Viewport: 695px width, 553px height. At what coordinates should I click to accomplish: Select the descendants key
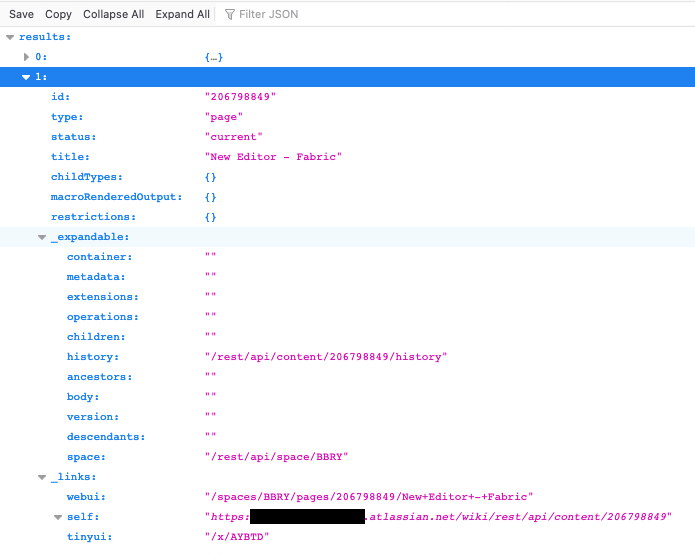[106, 437]
